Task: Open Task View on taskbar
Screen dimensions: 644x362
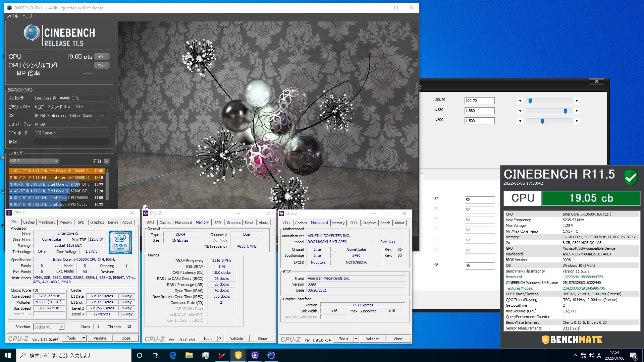Action: coord(156,355)
